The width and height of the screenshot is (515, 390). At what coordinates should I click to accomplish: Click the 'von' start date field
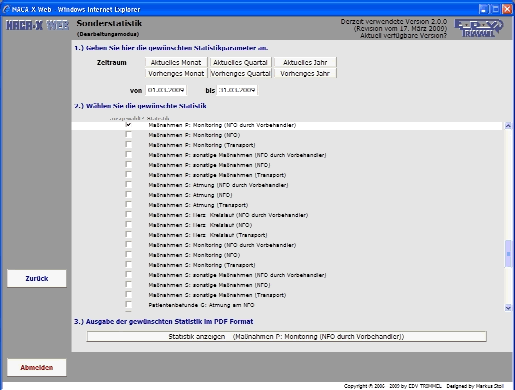click(166, 90)
